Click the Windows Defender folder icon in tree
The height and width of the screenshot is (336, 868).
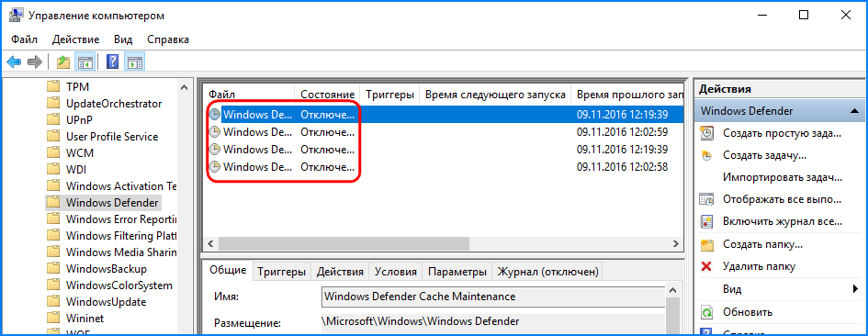tap(53, 203)
